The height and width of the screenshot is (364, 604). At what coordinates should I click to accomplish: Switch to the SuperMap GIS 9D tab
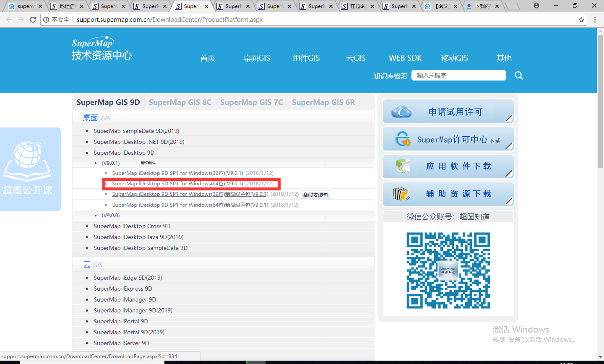pyautogui.click(x=108, y=102)
